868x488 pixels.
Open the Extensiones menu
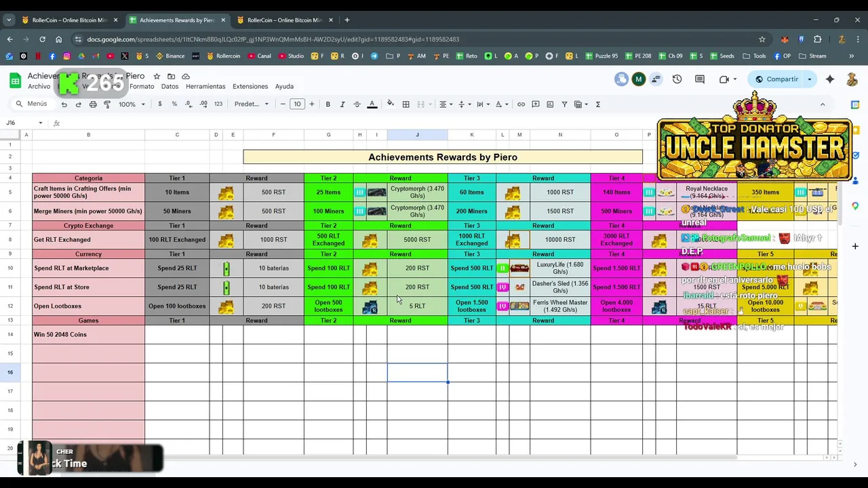(250, 87)
